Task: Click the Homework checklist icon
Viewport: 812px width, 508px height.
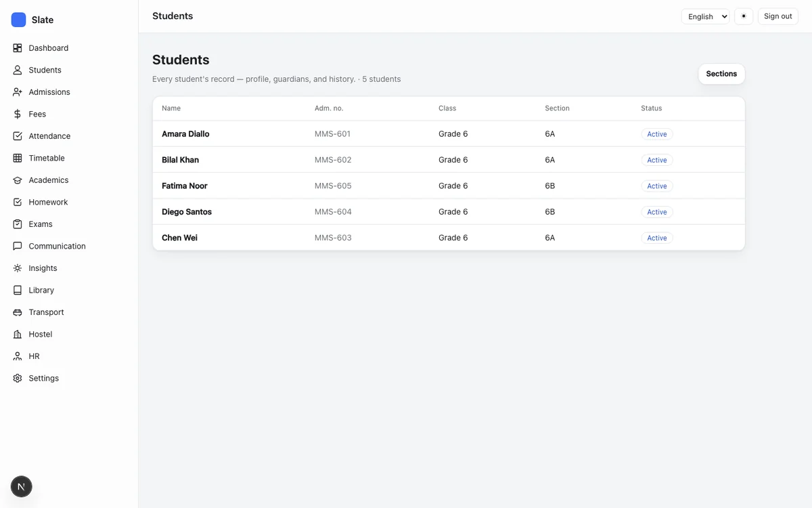Action: [18, 202]
